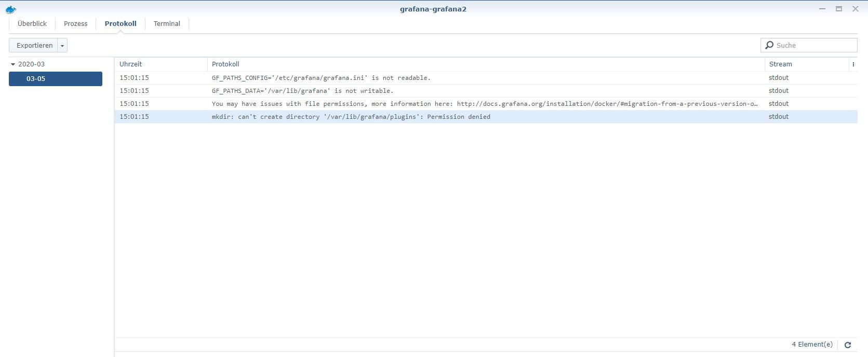Select the file permissions issues log row
The image size is (868, 357).
pos(486,104)
